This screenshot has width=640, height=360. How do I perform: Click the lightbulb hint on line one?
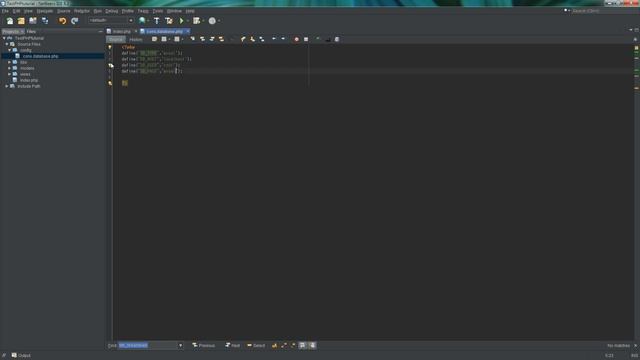tap(110, 47)
